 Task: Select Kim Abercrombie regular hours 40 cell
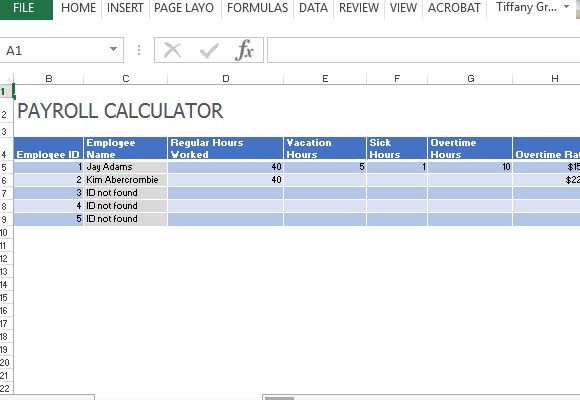226,180
